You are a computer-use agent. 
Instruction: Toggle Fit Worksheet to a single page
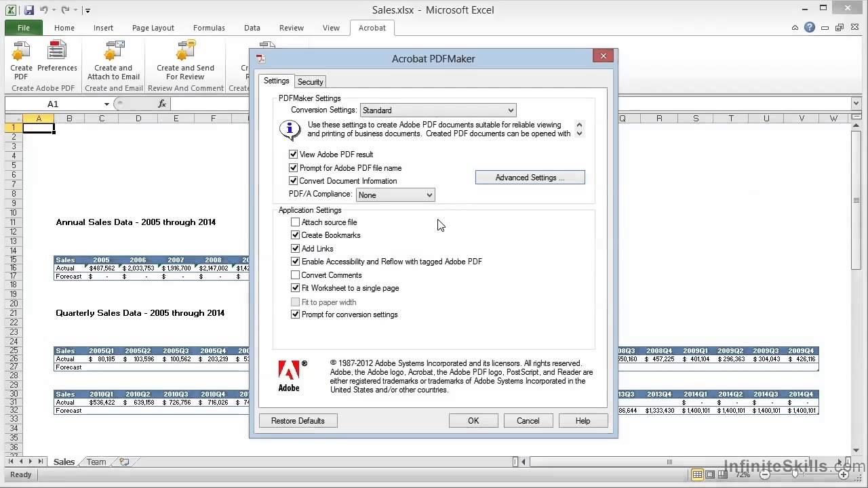tap(295, 288)
